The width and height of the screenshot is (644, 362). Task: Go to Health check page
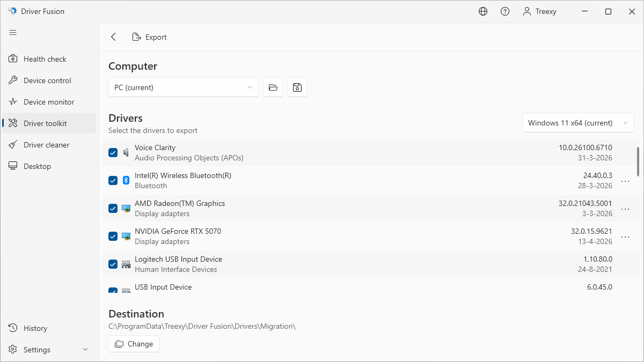click(x=45, y=59)
